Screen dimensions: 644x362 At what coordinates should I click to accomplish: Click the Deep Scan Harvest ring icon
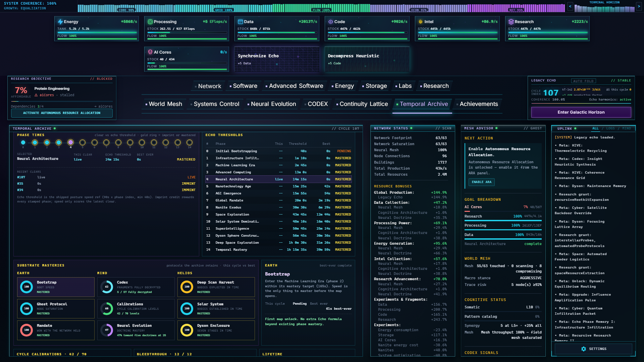tap(187, 287)
